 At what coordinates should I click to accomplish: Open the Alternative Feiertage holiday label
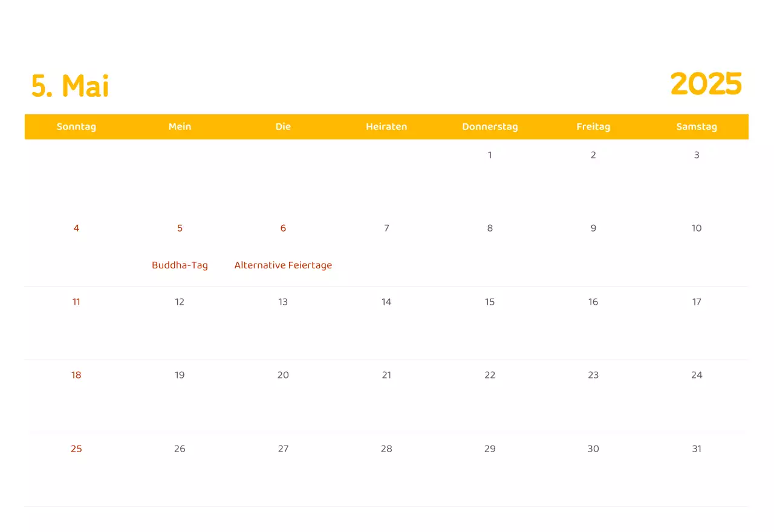tap(283, 265)
